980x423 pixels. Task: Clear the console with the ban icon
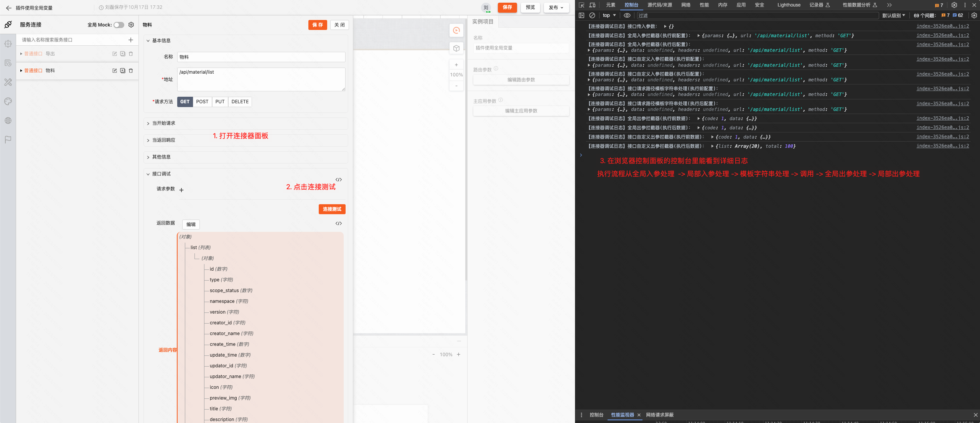click(x=592, y=15)
